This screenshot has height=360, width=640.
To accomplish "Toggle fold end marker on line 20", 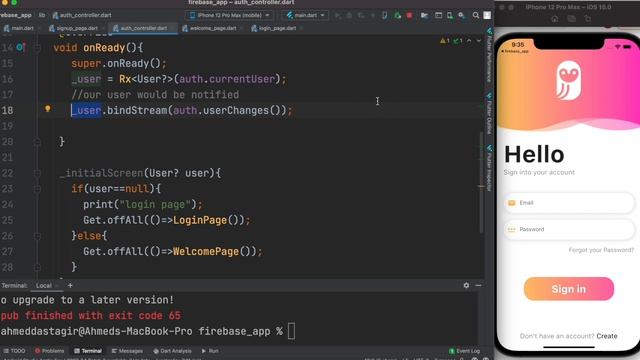I will pyautogui.click(x=37, y=142).
